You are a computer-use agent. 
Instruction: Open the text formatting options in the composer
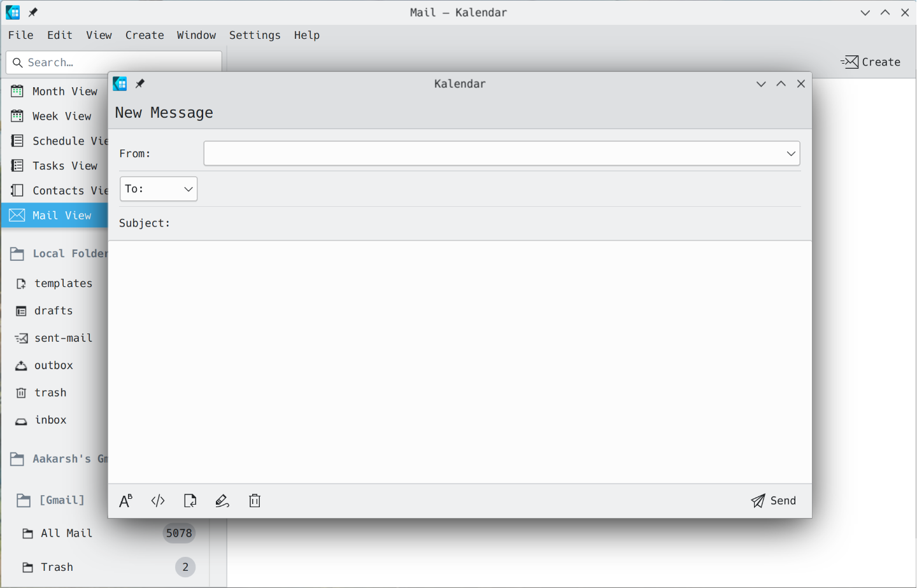point(125,501)
